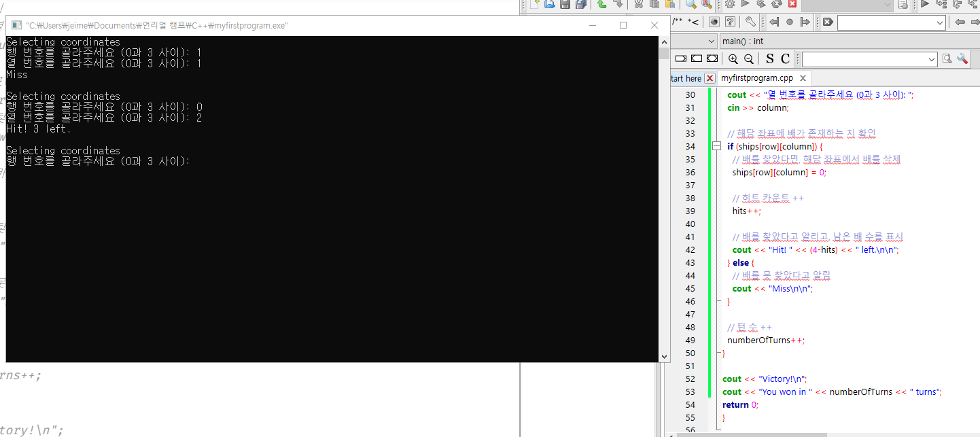Click the console vertical scrollbar thumb
This screenshot has height=437, width=980.
(x=664, y=54)
